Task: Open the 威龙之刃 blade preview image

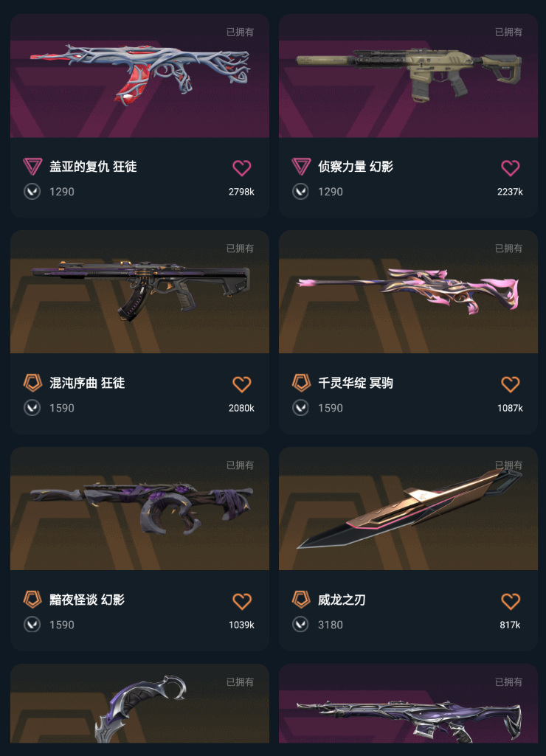Action: (408, 509)
